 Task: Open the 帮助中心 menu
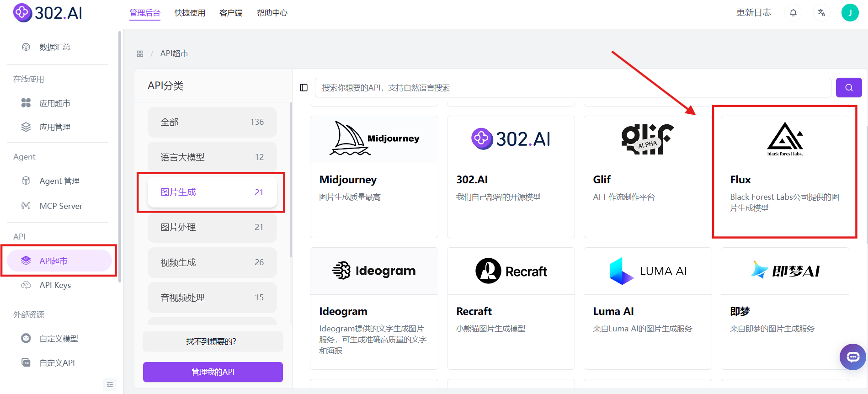pos(272,13)
